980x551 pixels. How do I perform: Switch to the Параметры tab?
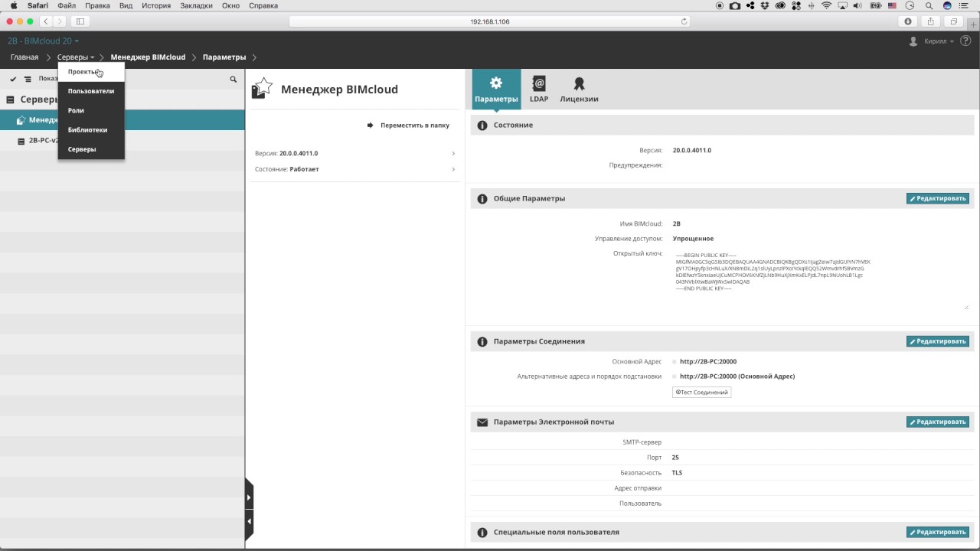click(x=496, y=89)
